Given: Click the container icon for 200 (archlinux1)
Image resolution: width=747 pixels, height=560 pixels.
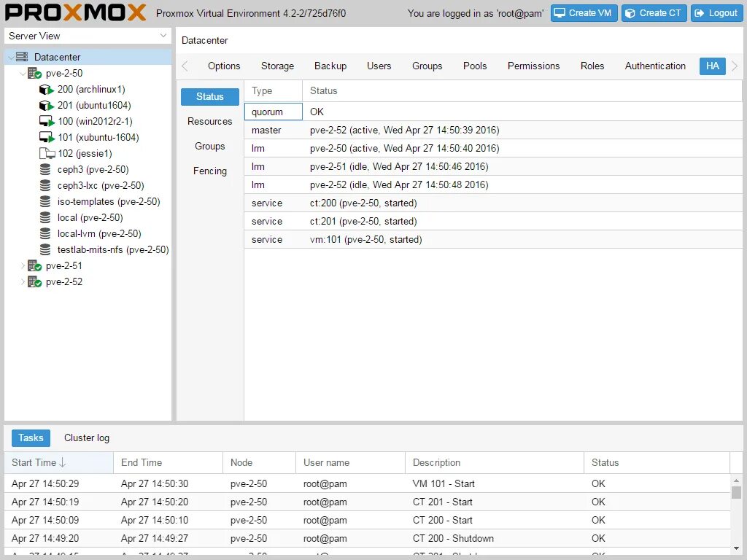Looking at the screenshot, I should tap(46, 90).
